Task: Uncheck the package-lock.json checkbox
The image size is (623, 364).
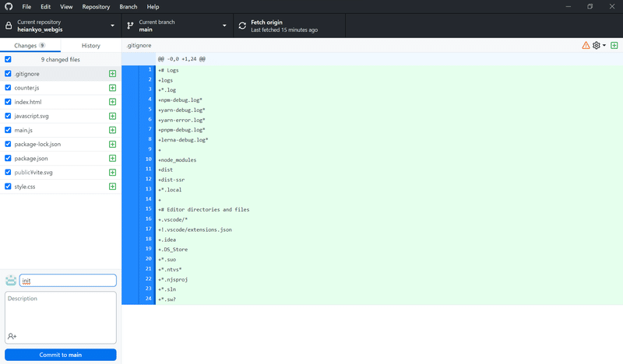Action: (x=8, y=144)
